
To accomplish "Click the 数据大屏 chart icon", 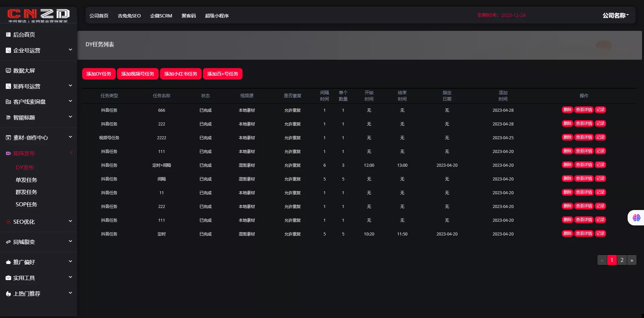I will click(x=8, y=70).
